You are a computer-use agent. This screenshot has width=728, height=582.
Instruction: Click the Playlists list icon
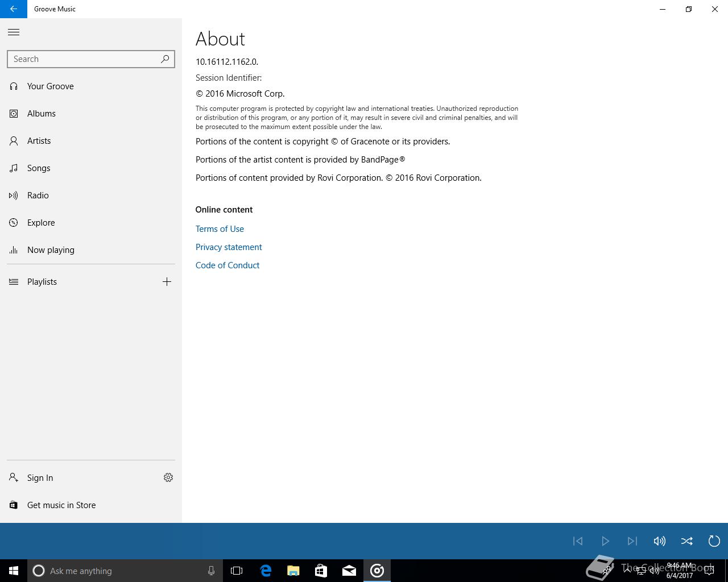[x=14, y=282]
